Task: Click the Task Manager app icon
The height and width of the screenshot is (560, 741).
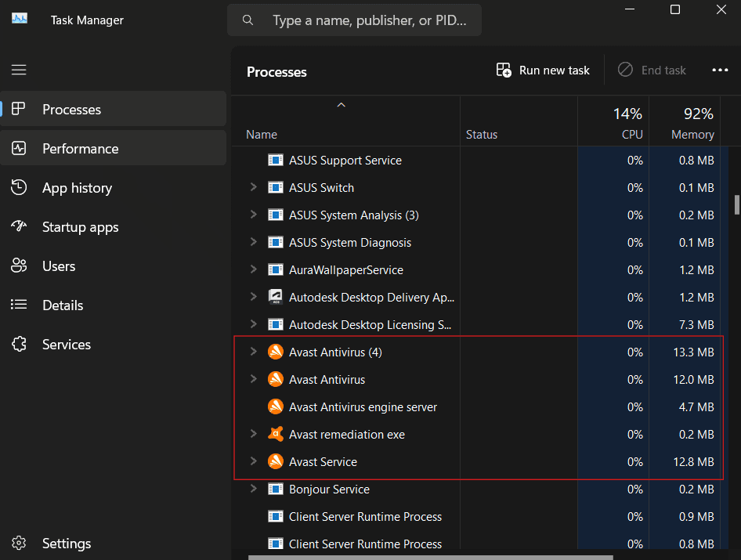Action: [x=20, y=20]
